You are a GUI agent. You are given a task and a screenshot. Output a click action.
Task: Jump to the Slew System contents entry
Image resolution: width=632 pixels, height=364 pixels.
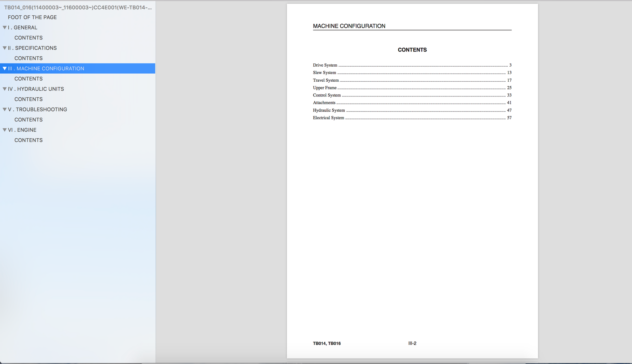tap(324, 73)
